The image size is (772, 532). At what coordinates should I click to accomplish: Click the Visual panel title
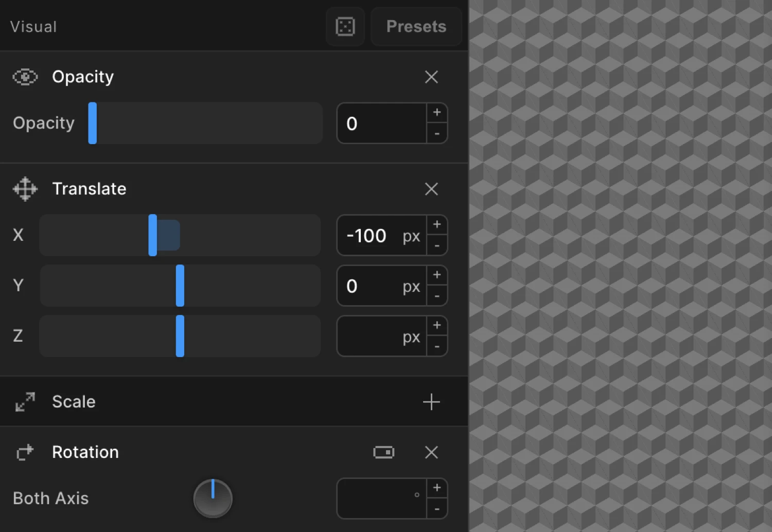[x=33, y=26]
